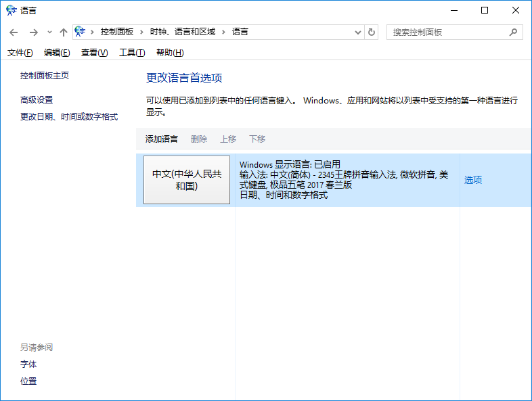
Task: Expand the chevron after 控制面板 breadcrumb
Action: coord(142,32)
